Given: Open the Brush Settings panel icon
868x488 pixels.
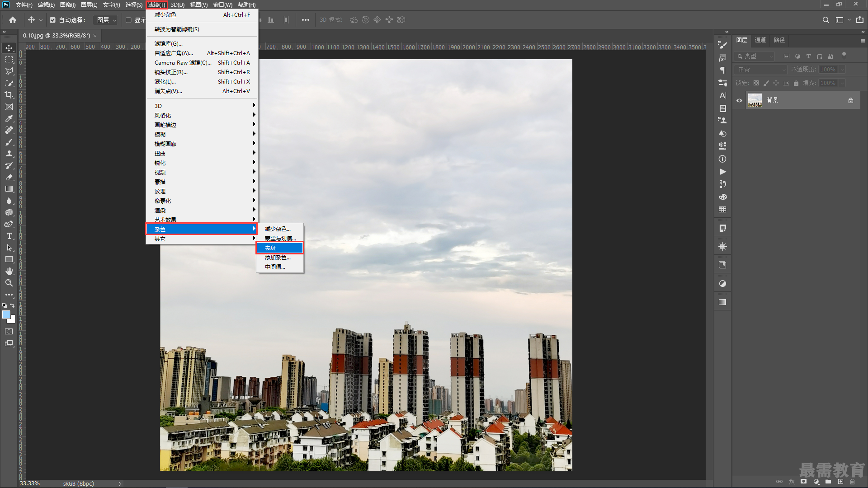Looking at the screenshot, I should click(x=722, y=45).
